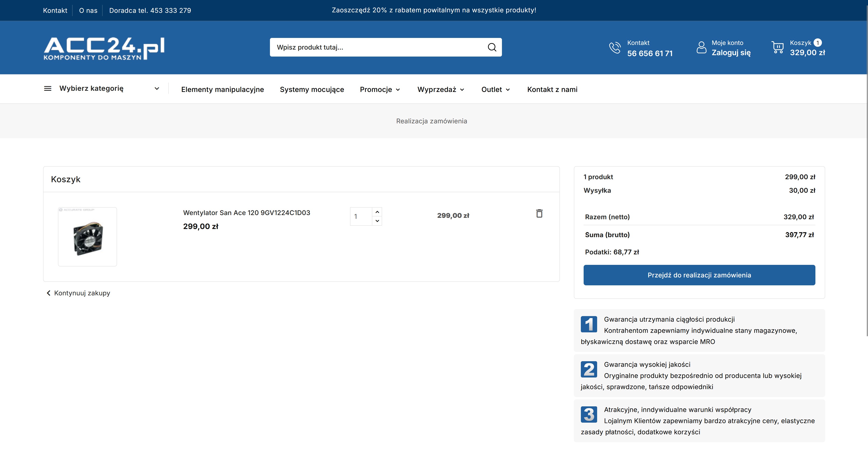
Task: Expand the Promocje menu
Action: tap(380, 89)
